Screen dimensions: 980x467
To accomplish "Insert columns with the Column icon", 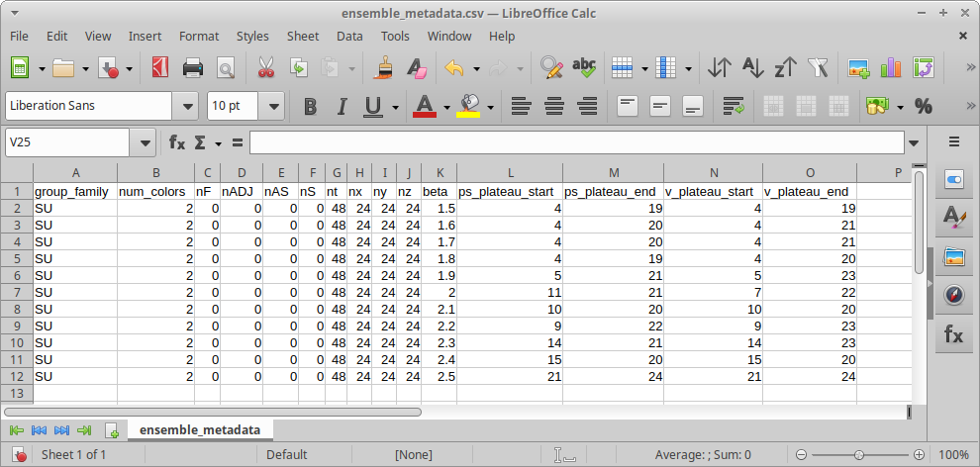I will 665,67.
